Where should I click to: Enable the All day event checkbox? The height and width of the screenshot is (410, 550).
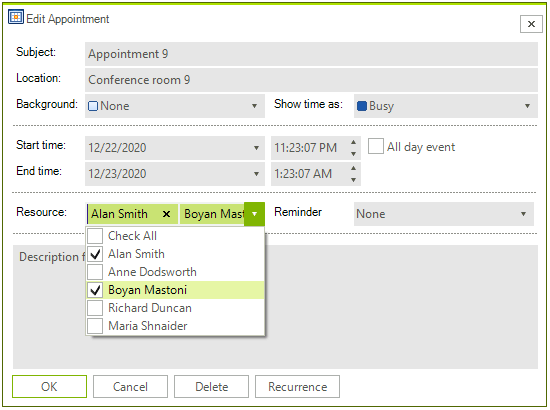point(376,146)
